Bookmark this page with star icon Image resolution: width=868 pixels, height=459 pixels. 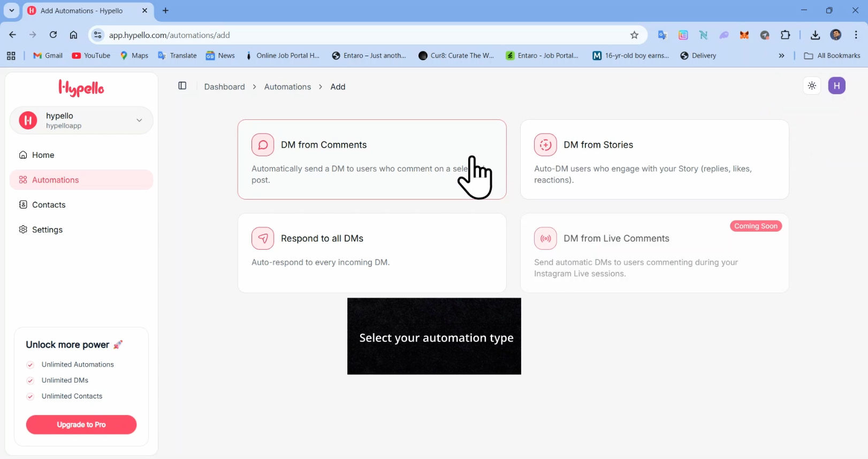634,35
